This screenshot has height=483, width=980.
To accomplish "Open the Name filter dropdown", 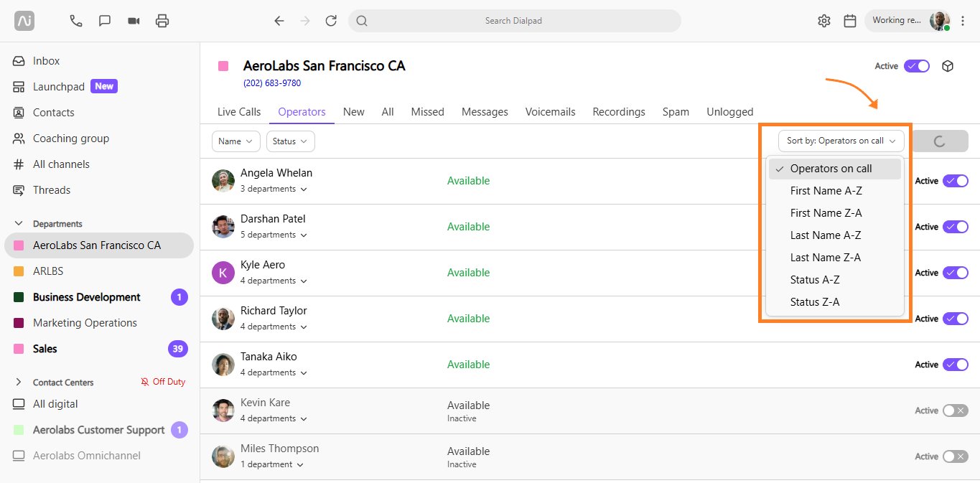I will point(236,141).
